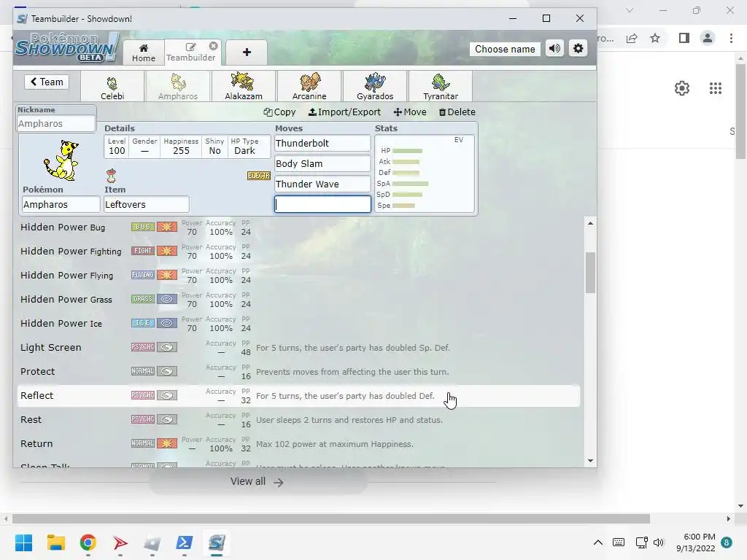Toggle the sound speaker icon

[554, 49]
